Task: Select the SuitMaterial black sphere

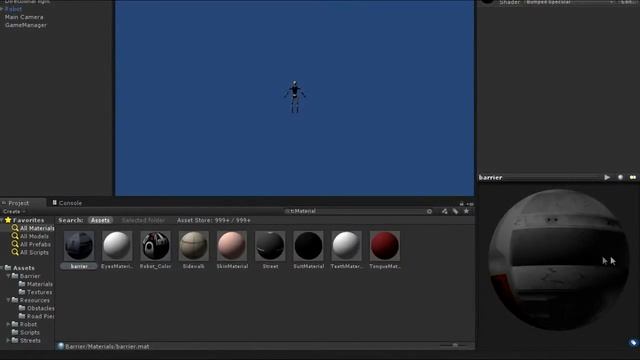Action: [308, 246]
